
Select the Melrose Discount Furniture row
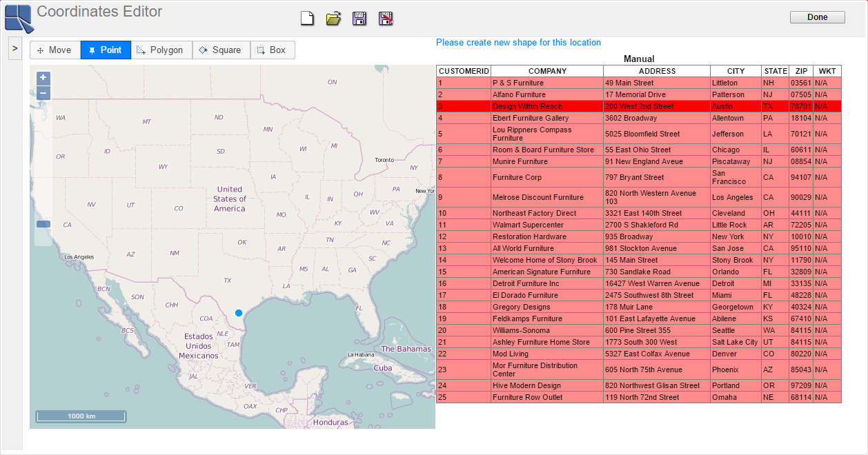click(639, 197)
